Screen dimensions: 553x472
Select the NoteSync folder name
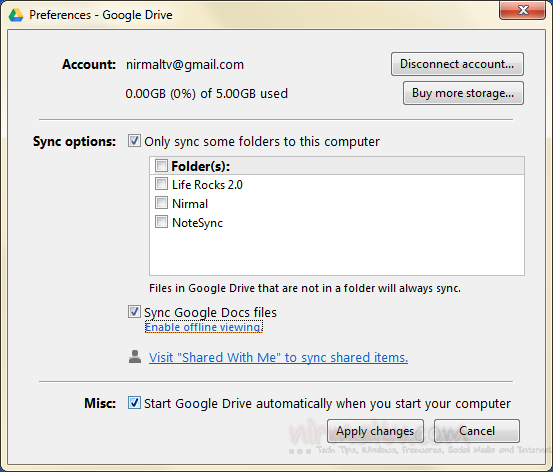198,223
